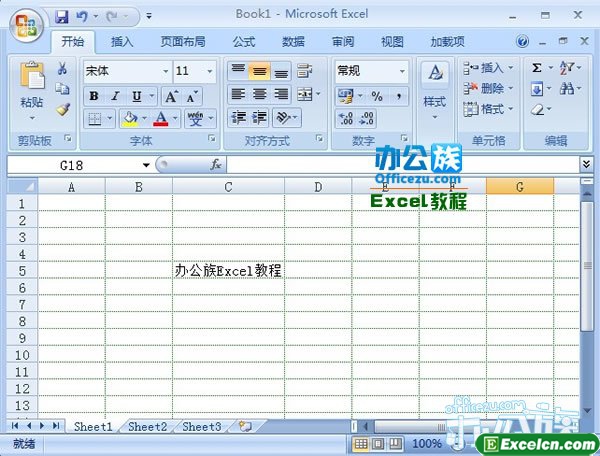Viewport: 600px width, 456px height.
Task: Toggle Underline formatting
Action: click(137, 96)
